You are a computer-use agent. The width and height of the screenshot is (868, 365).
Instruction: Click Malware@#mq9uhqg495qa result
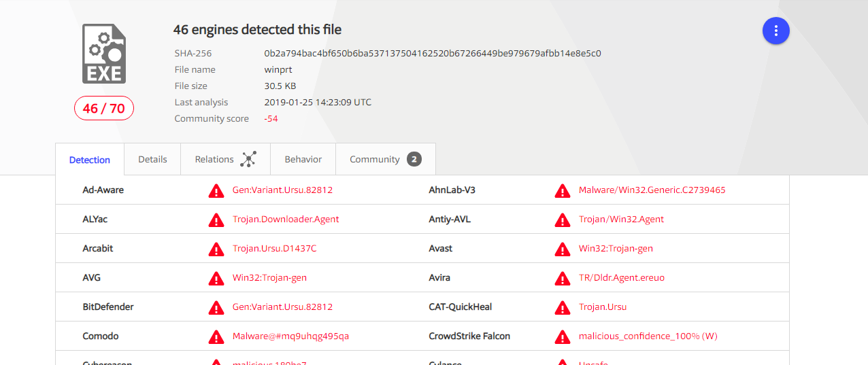(x=290, y=336)
